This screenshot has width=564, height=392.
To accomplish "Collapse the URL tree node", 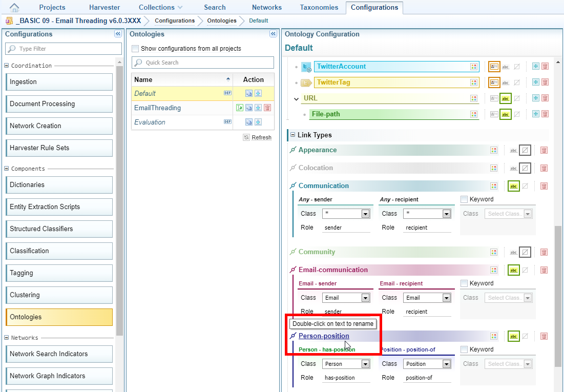I will click(x=297, y=98).
